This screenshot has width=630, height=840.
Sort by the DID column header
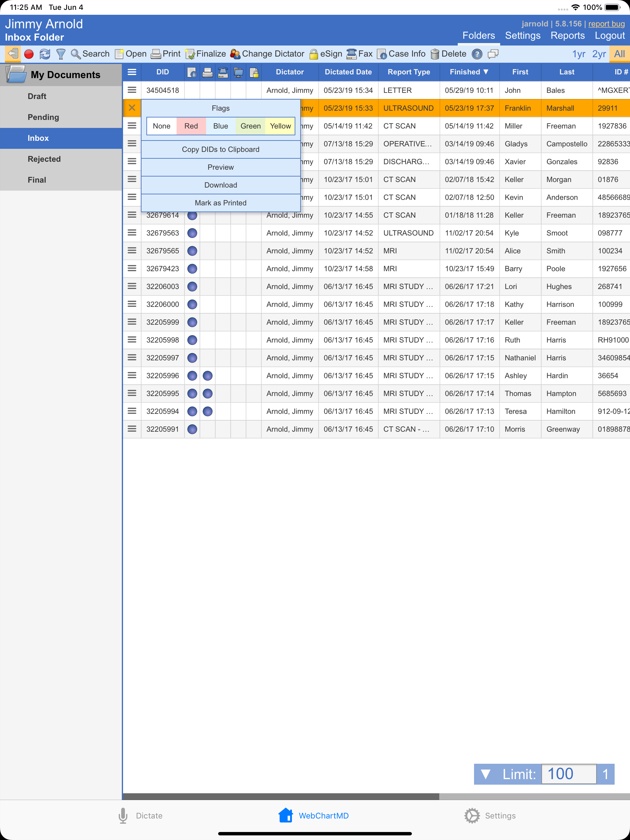(163, 72)
